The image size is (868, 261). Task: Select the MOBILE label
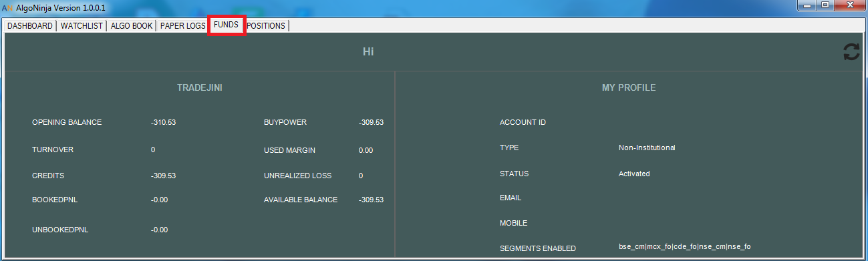(x=513, y=223)
